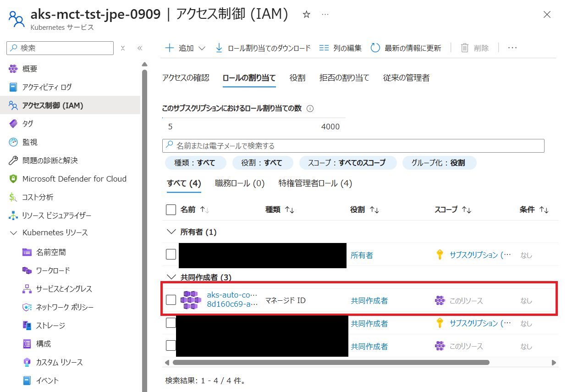This screenshot has width=567, height=392.
Task: Collapse the 共同作成者 (3) group
Action: [171, 277]
